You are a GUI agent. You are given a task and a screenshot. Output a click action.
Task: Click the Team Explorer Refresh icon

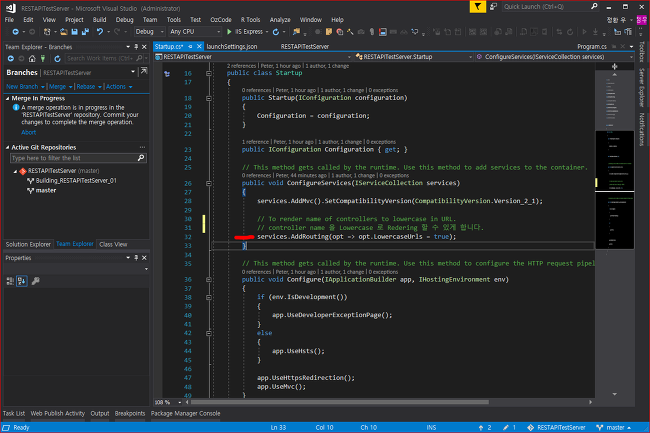[x=57, y=58]
